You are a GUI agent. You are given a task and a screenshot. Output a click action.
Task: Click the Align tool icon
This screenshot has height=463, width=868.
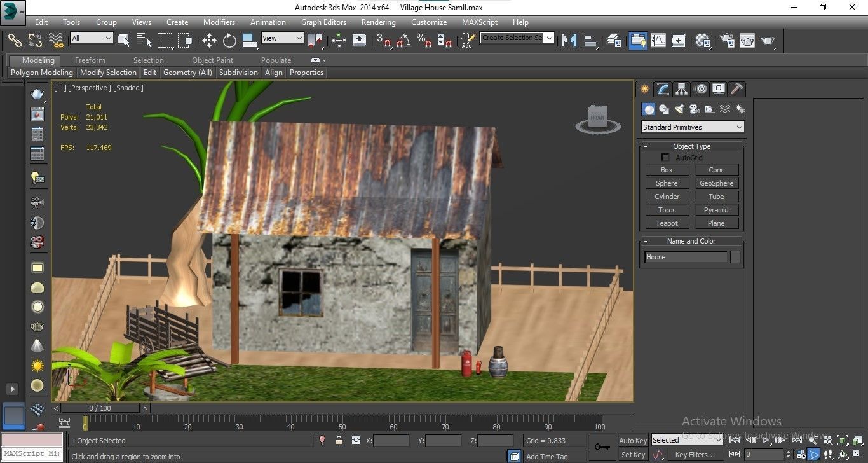590,40
